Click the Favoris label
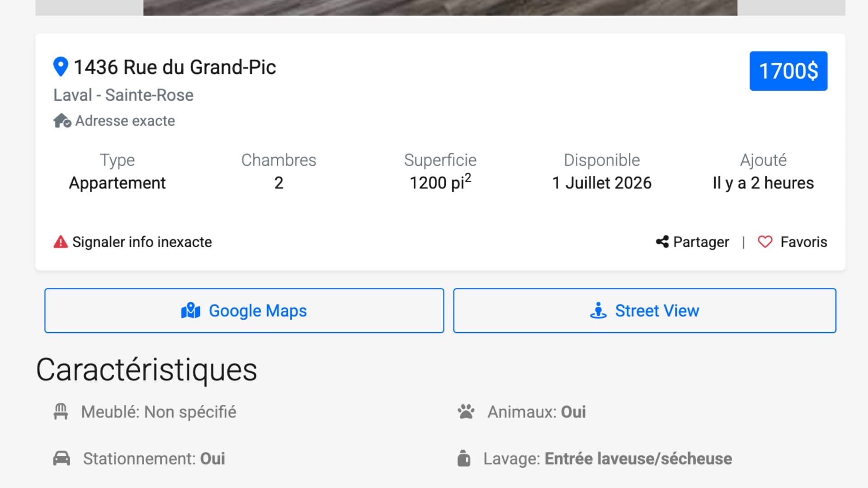The image size is (868, 488). (804, 242)
